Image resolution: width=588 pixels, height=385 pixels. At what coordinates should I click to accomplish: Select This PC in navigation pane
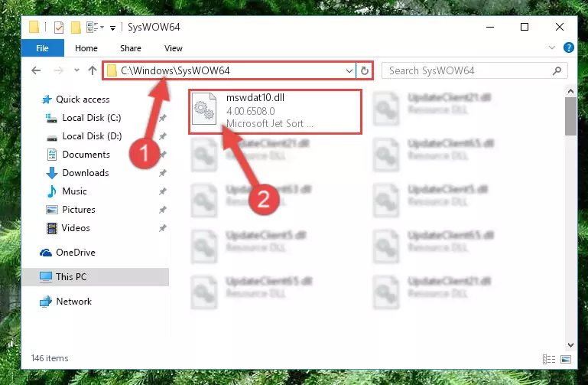pos(96,277)
